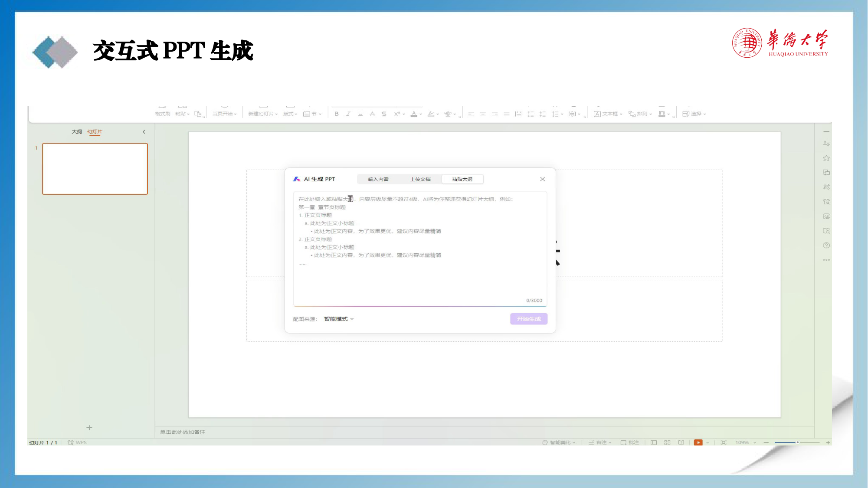The width and height of the screenshot is (868, 488).
Task: Click the 开始生成 button
Action: click(529, 319)
